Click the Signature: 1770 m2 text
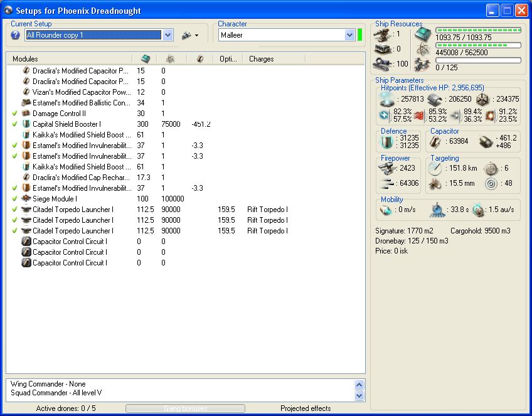The height and width of the screenshot is (416, 532). pyautogui.click(x=404, y=231)
